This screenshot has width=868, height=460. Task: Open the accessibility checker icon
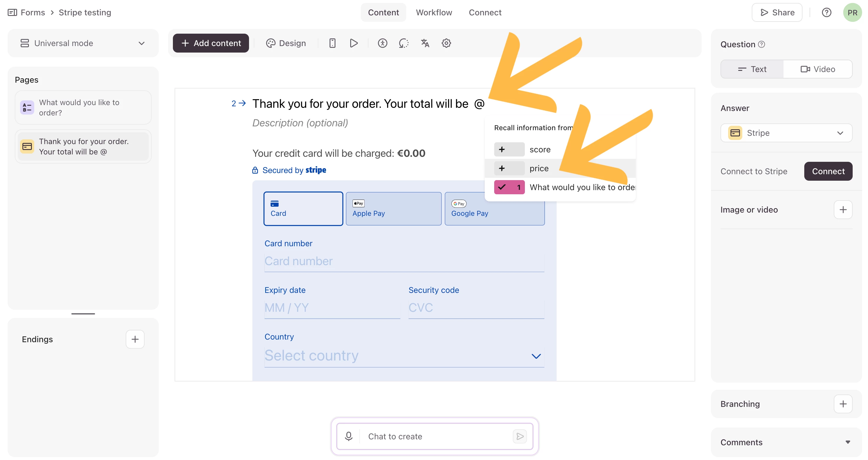coord(382,43)
